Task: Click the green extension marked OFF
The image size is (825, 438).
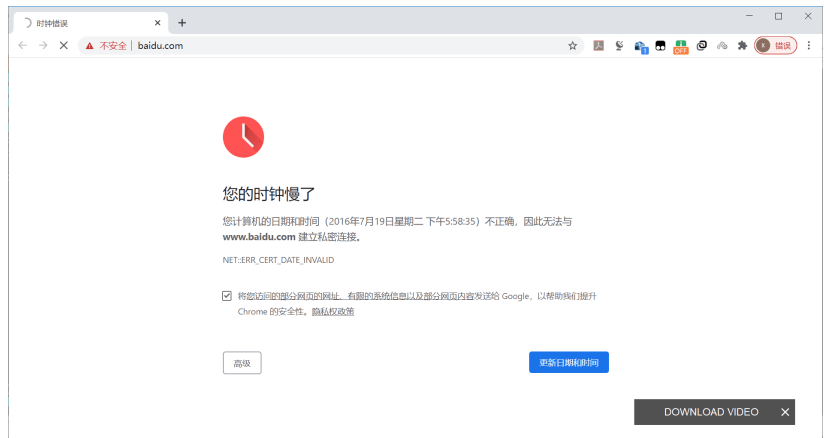Action: (x=680, y=47)
